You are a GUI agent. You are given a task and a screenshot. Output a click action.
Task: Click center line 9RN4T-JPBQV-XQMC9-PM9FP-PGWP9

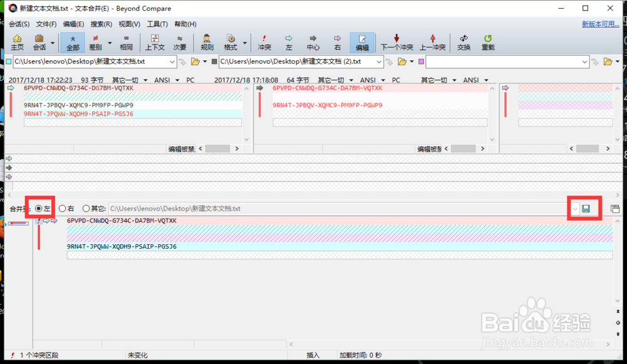click(x=327, y=105)
